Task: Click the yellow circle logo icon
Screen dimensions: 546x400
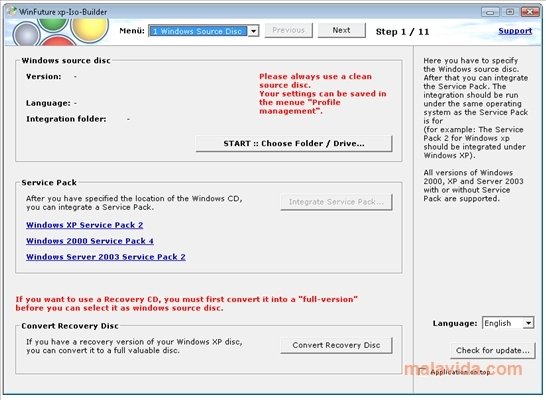Action: pos(89,28)
